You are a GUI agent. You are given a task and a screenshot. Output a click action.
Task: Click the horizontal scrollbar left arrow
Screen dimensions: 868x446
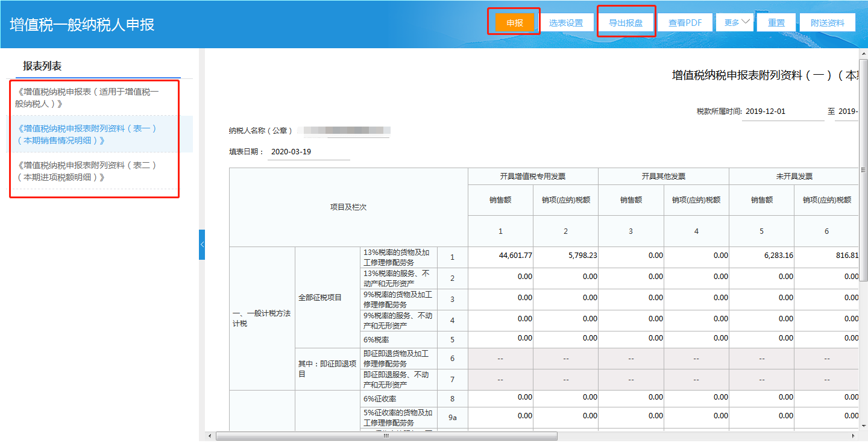coord(210,436)
